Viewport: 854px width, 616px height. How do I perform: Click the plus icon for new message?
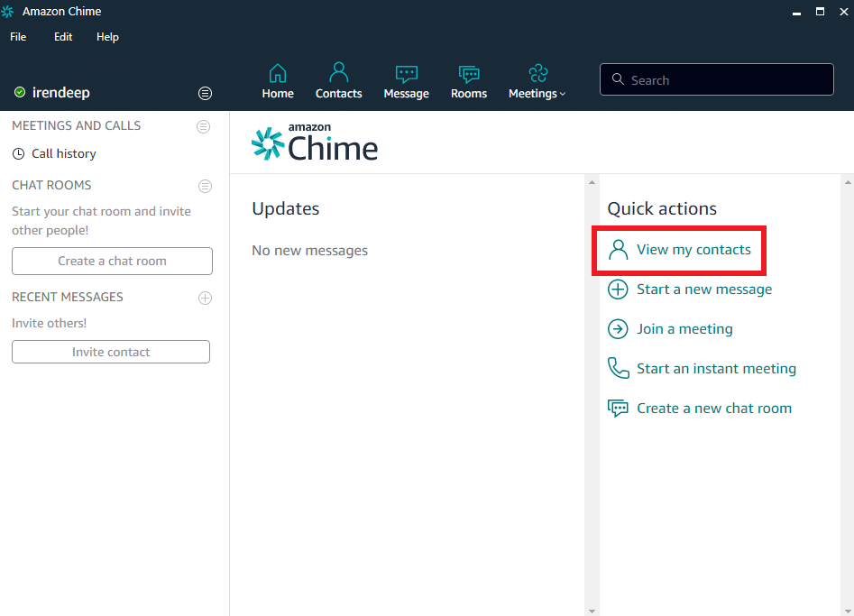(618, 290)
